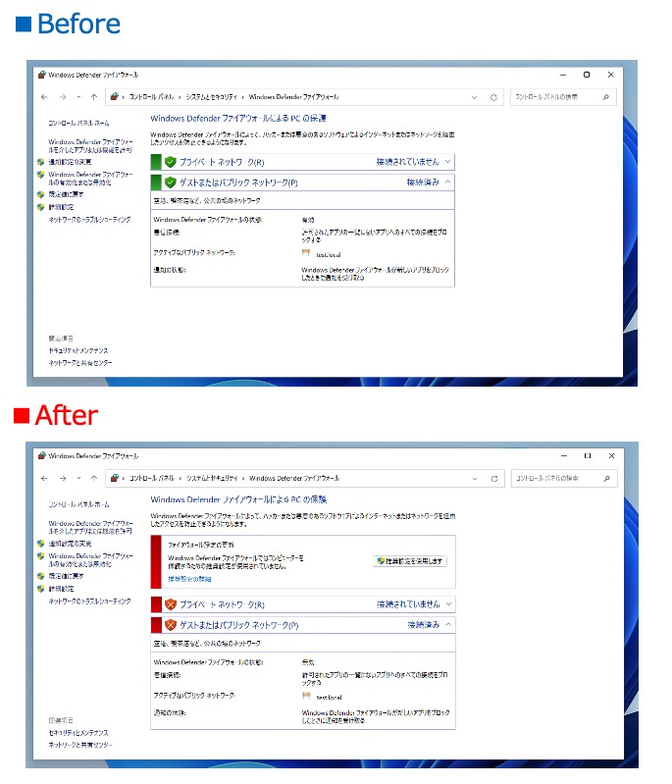Go back in the After window
The image size is (672, 784).
(x=44, y=479)
